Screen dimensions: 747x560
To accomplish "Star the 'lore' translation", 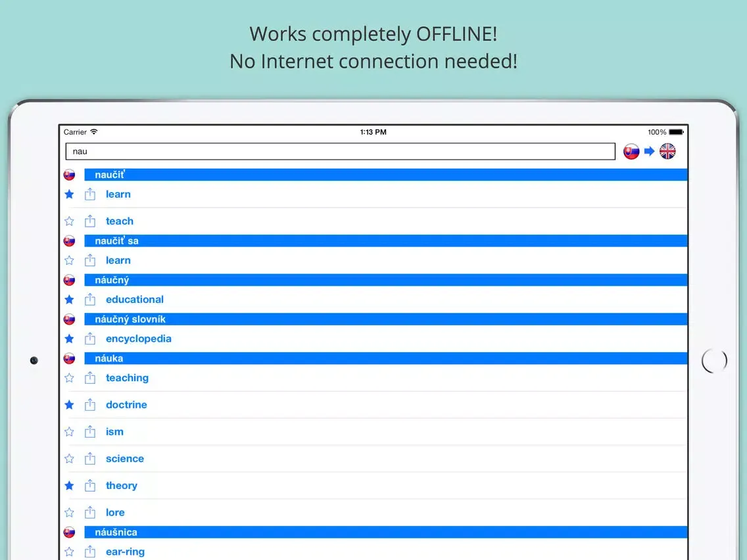I will click(70, 513).
